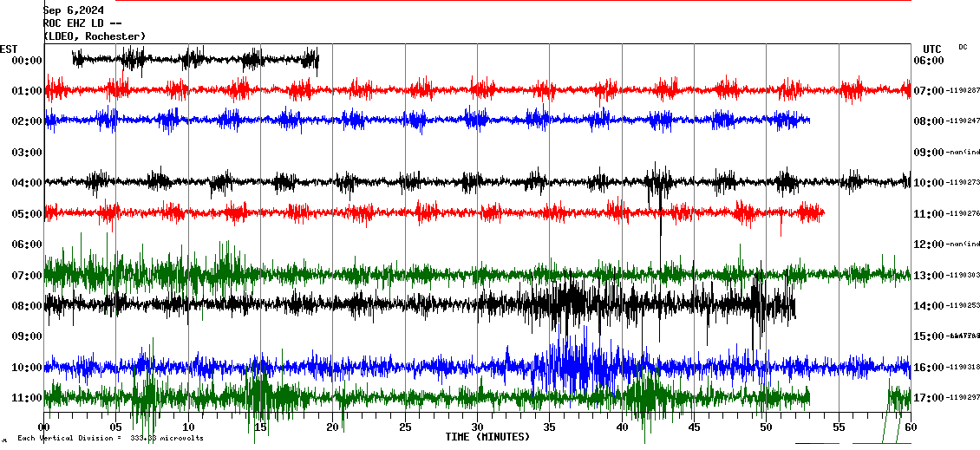Click the 17:00 UTC row label
The image size is (980, 450).
[928, 398]
